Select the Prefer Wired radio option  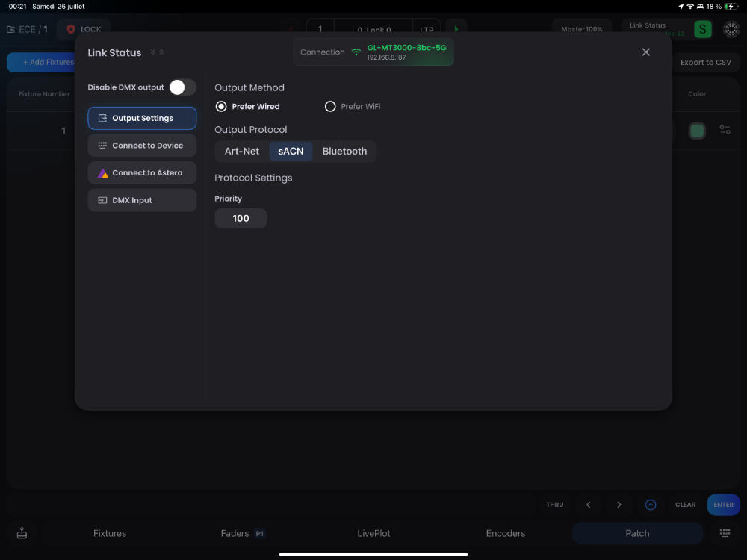[221, 107]
